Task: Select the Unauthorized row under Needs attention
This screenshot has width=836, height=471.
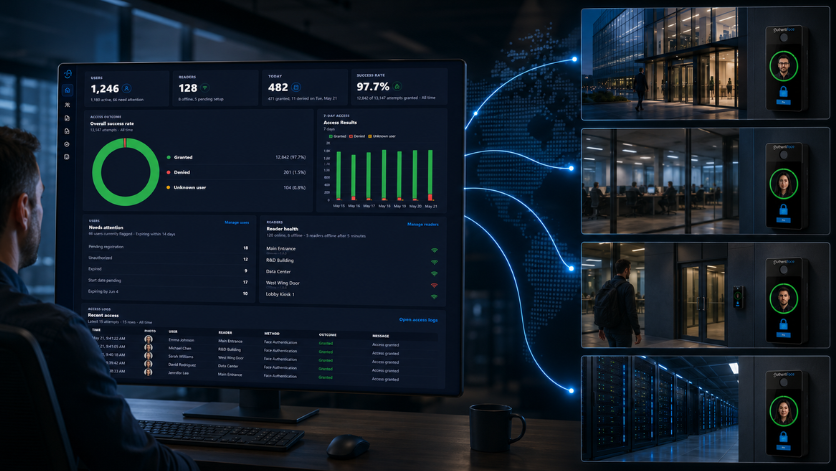Action: [x=168, y=258]
